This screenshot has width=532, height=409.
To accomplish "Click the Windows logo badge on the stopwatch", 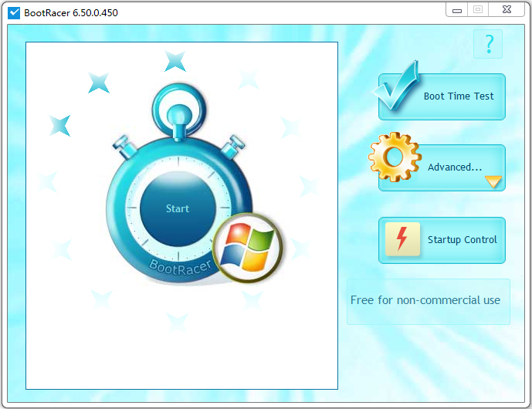I will coord(247,248).
